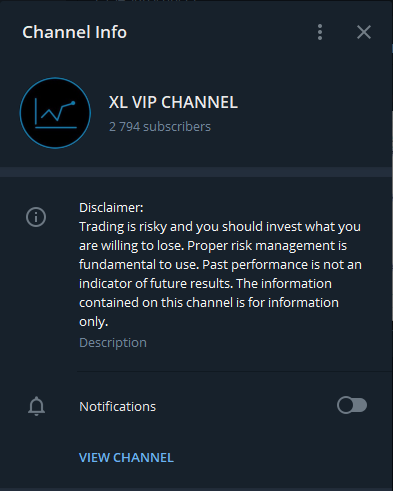
Task: Close the Channel Info panel
Action: pyautogui.click(x=364, y=32)
